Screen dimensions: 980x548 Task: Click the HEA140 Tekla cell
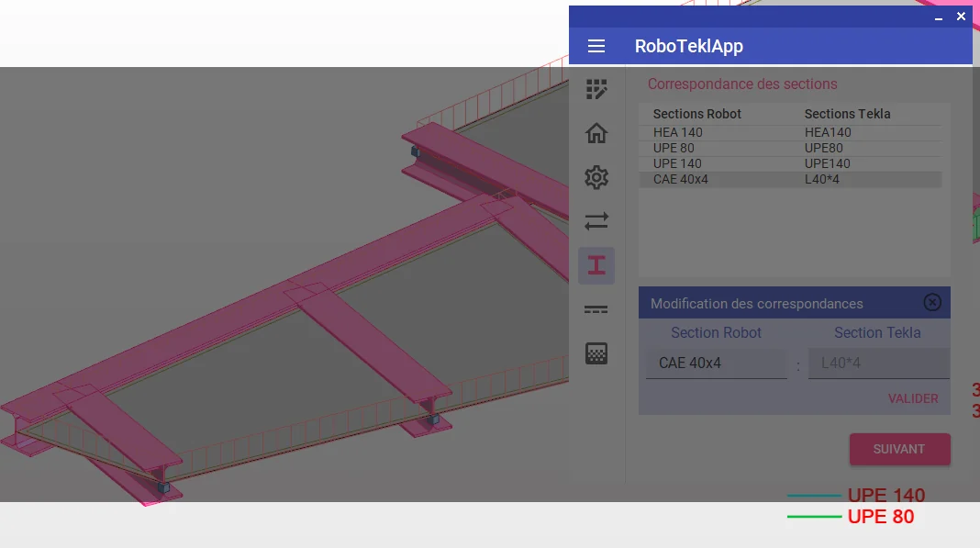(828, 132)
